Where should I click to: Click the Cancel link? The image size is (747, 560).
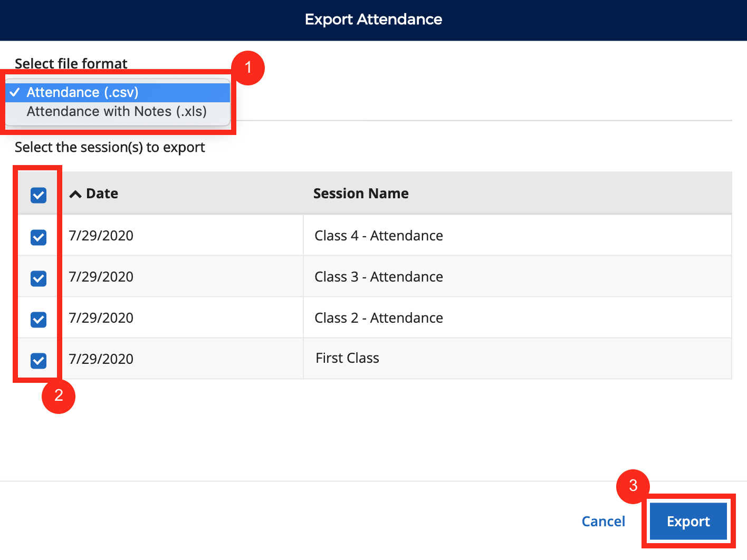click(x=604, y=521)
